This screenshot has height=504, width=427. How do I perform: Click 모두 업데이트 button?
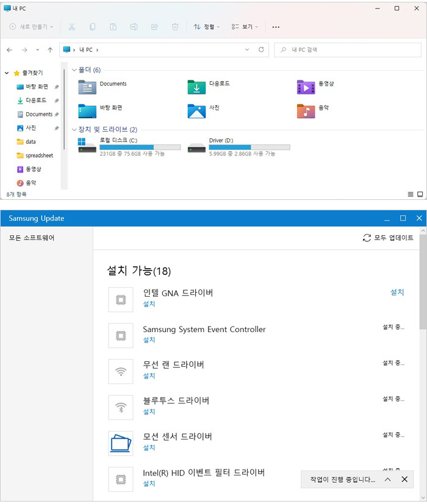tap(388, 238)
